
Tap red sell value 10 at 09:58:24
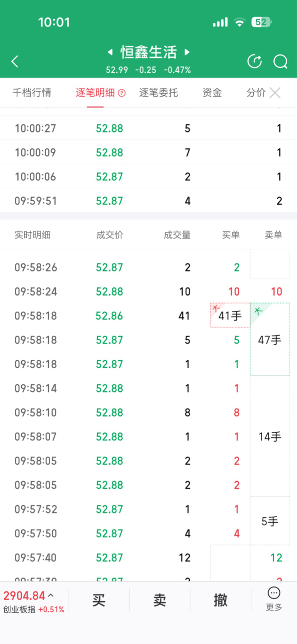tap(277, 291)
